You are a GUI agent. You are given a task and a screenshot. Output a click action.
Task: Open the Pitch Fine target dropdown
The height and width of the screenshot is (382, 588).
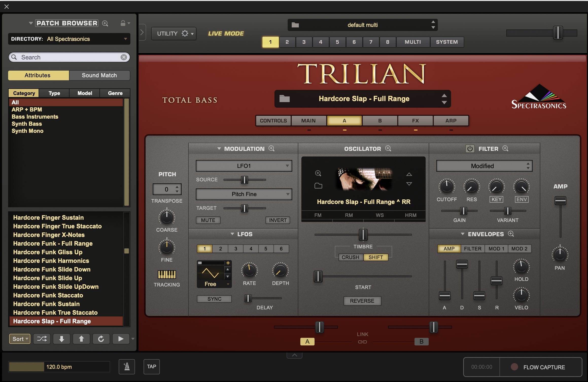[x=244, y=194]
